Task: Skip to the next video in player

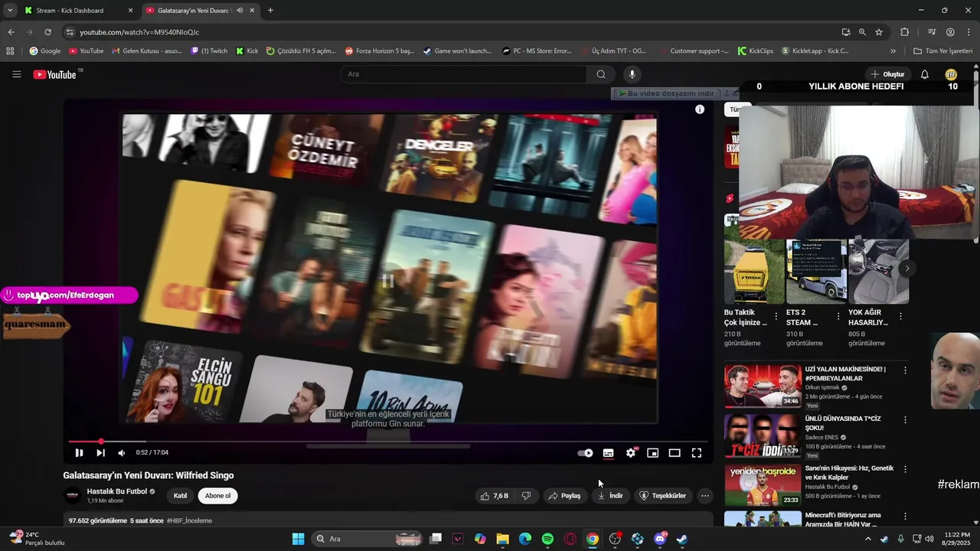Action: pos(100,453)
